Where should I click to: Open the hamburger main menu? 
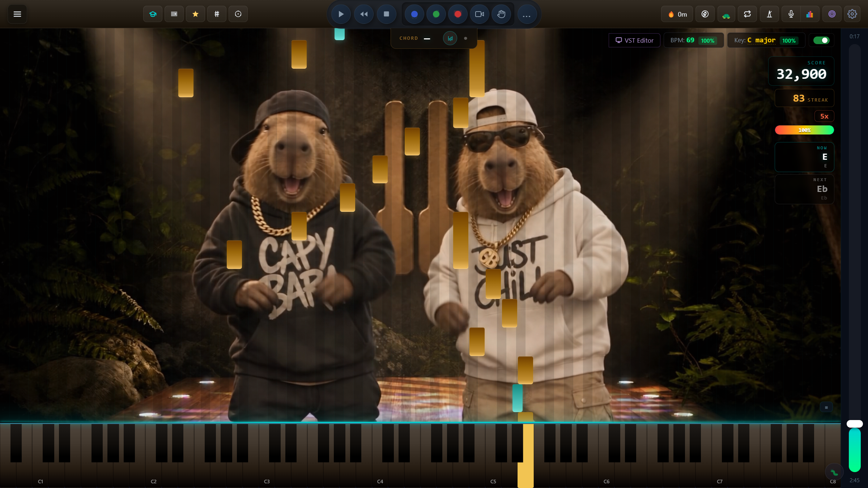tap(17, 14)
